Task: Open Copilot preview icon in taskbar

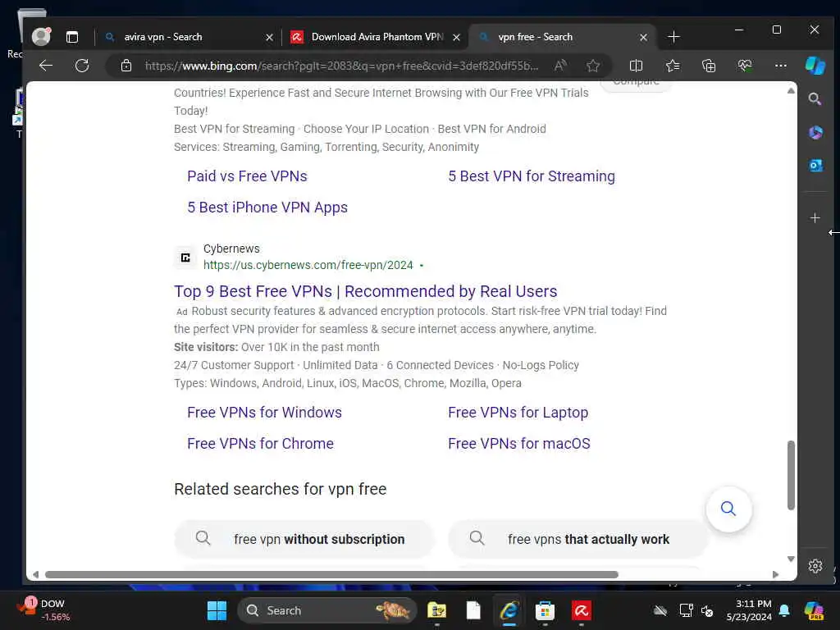Action: point(814,610)
